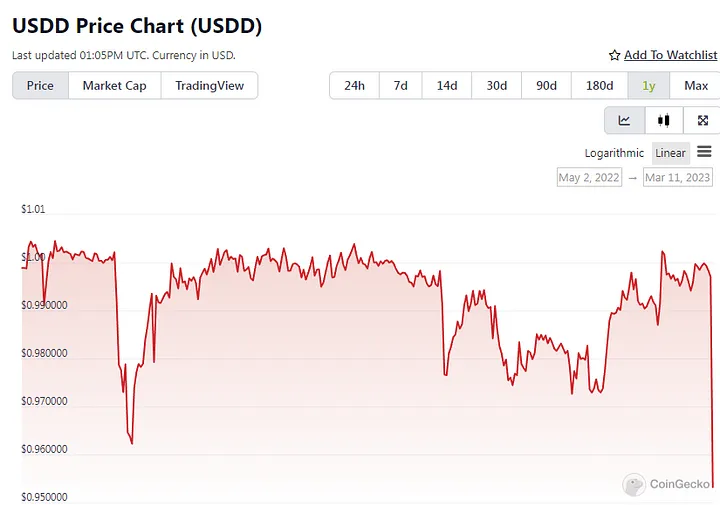Select the 90d range button
This screenshot has height=505, width=720.
click(546, 86)
